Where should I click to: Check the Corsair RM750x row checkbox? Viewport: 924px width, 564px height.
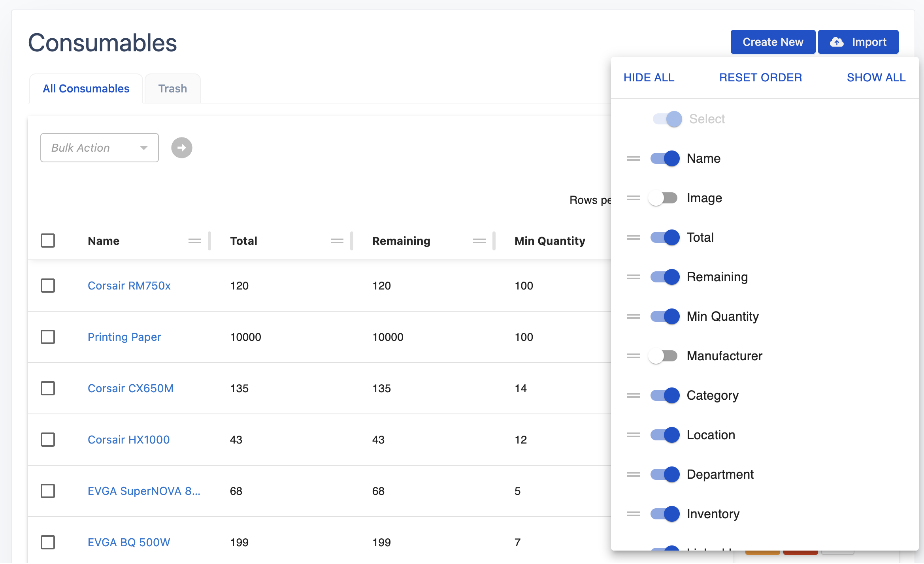click(48, 286)
